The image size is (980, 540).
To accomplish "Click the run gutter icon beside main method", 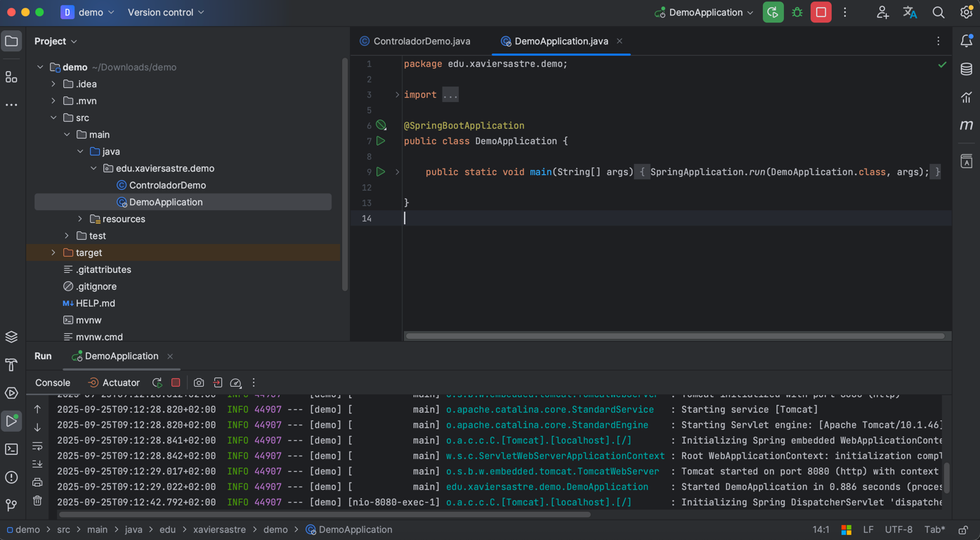I will tap(381, 172).
